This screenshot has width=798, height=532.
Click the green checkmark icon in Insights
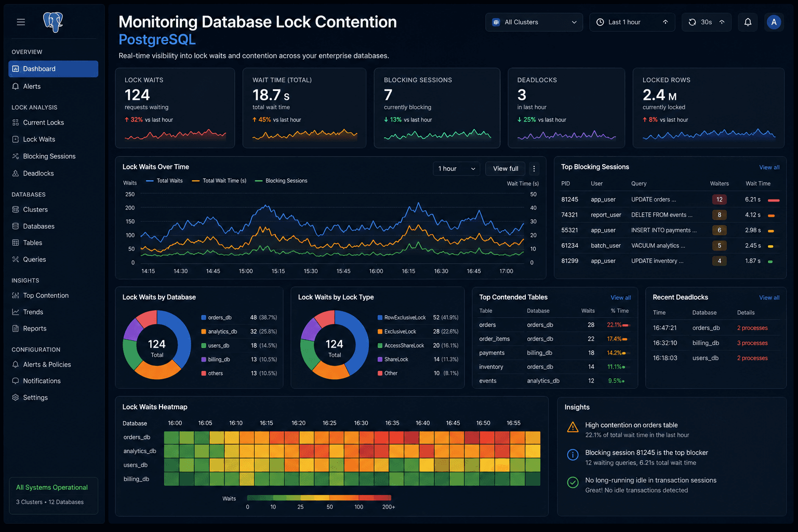tap(573, 482)
